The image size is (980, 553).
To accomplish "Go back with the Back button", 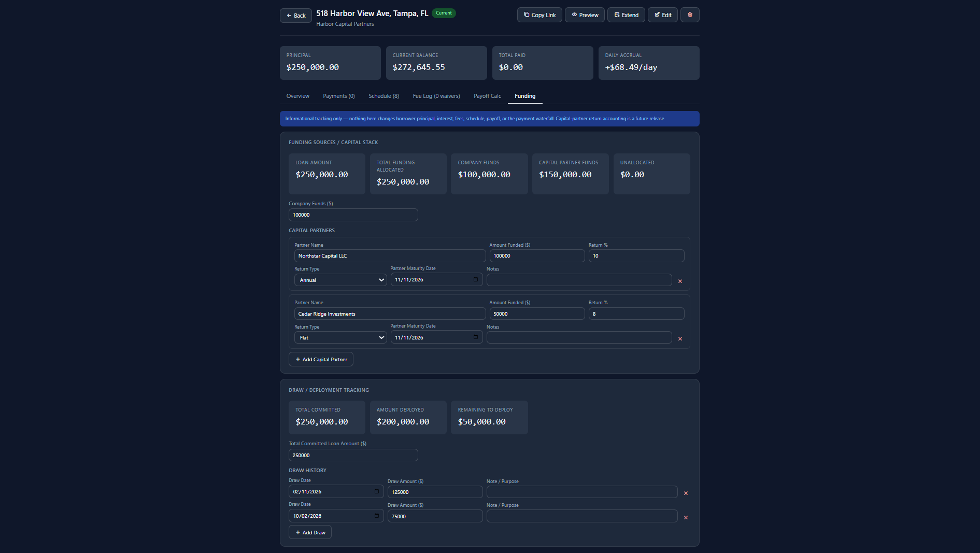I will coord(296,16).
